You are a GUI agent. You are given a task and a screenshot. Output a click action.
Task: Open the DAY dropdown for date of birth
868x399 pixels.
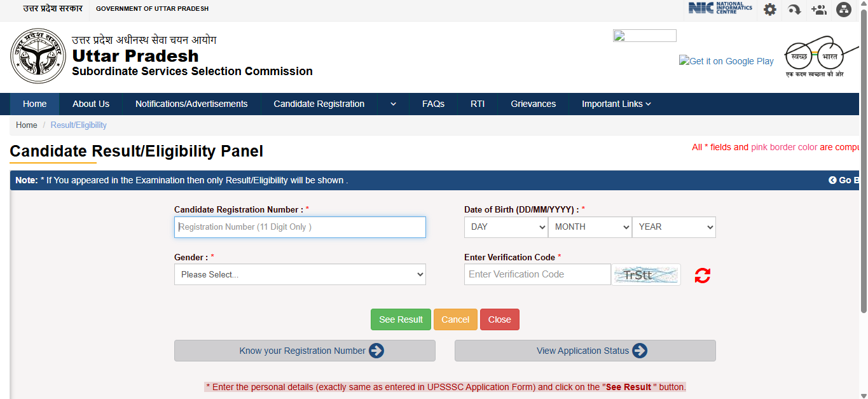(506, 227)
